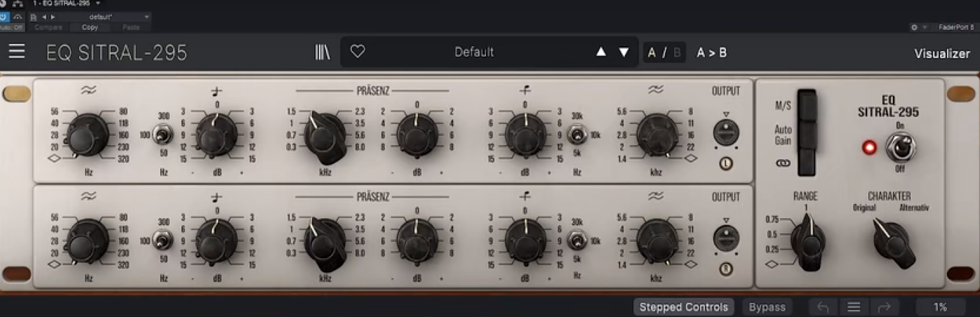Viewport: 980px width, 317px height.
Task: Toggle the Auto: Off automation button
Action: (x=13, y=27)
